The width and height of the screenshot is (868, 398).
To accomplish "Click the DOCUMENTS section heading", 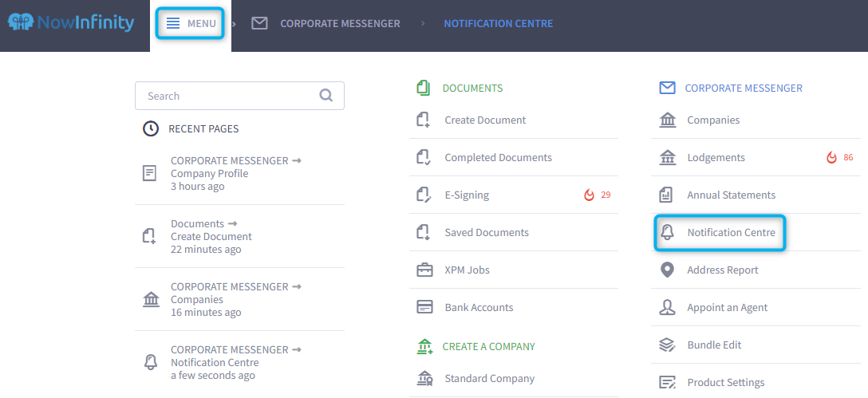I will click(473, 88).
